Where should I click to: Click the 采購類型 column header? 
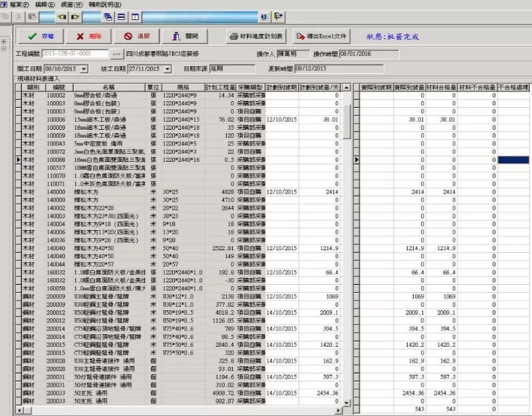tap(251, 87)
